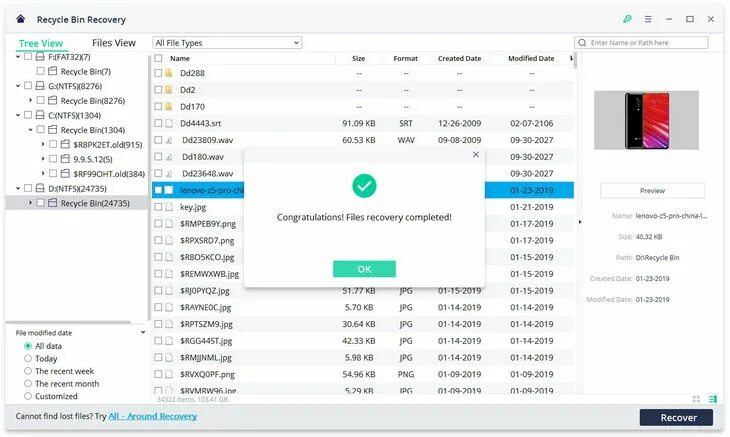Open the All File Types dropdown

[227, 43]
